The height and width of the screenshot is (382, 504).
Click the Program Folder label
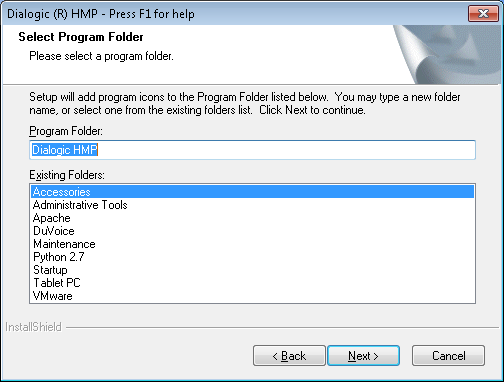coord(66,131)
